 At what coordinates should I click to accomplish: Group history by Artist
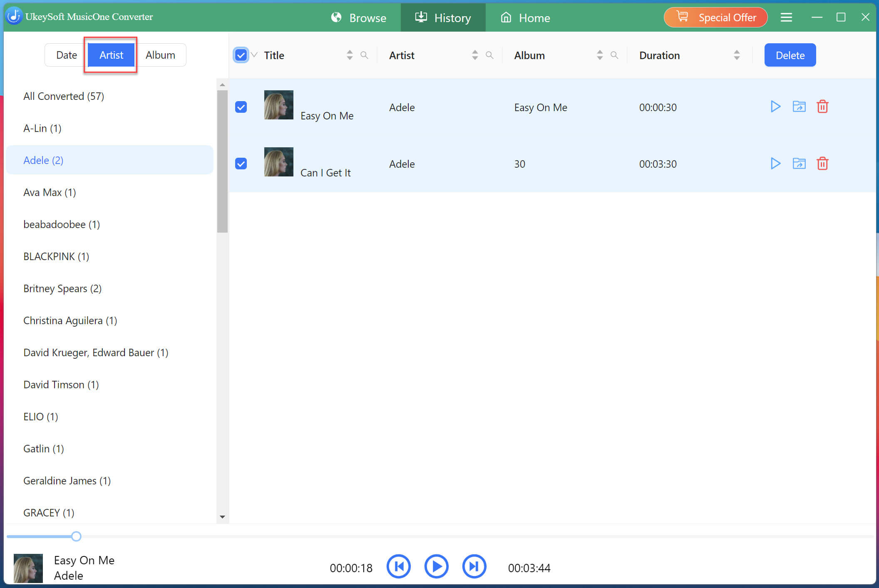click(111, 55)
